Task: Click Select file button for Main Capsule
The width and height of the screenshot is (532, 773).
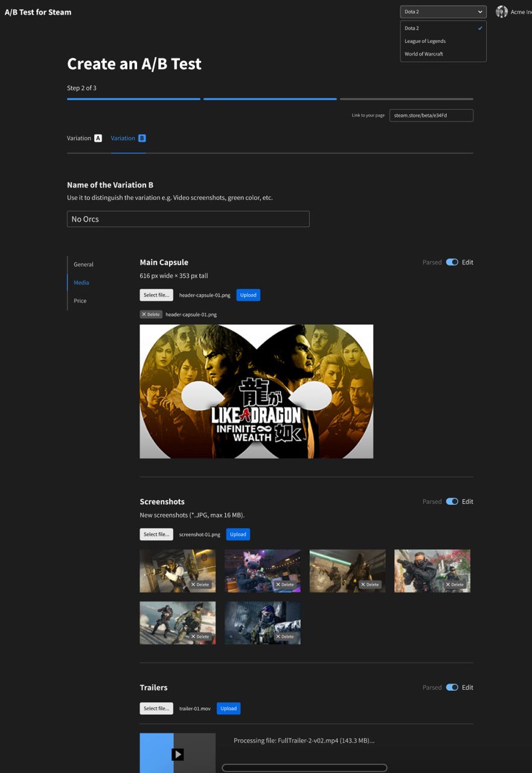Action: 156,295
